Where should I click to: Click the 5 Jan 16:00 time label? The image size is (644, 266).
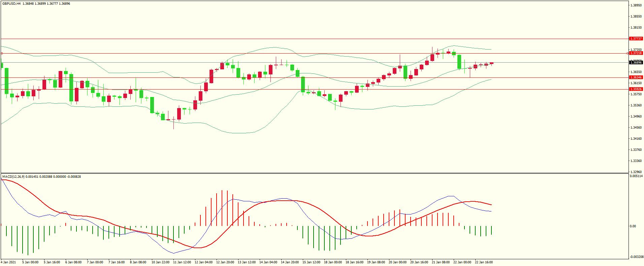pos(52,262)
